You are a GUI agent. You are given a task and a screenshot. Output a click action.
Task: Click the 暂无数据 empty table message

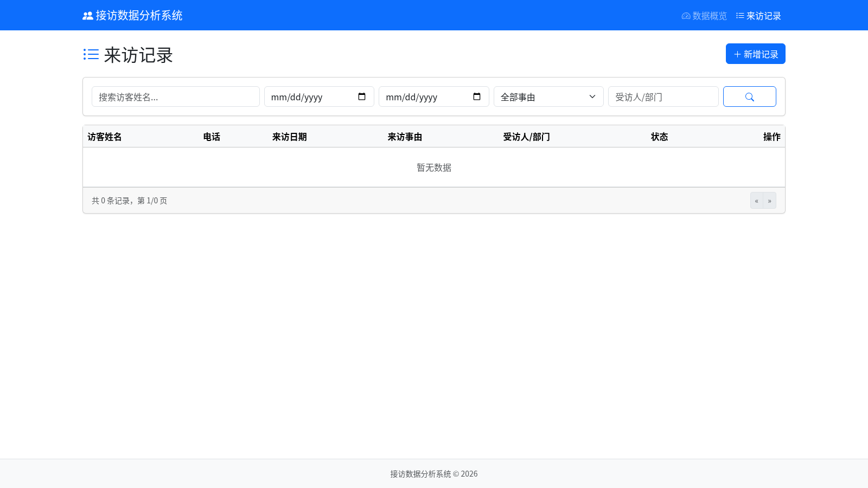click(434, 168)
